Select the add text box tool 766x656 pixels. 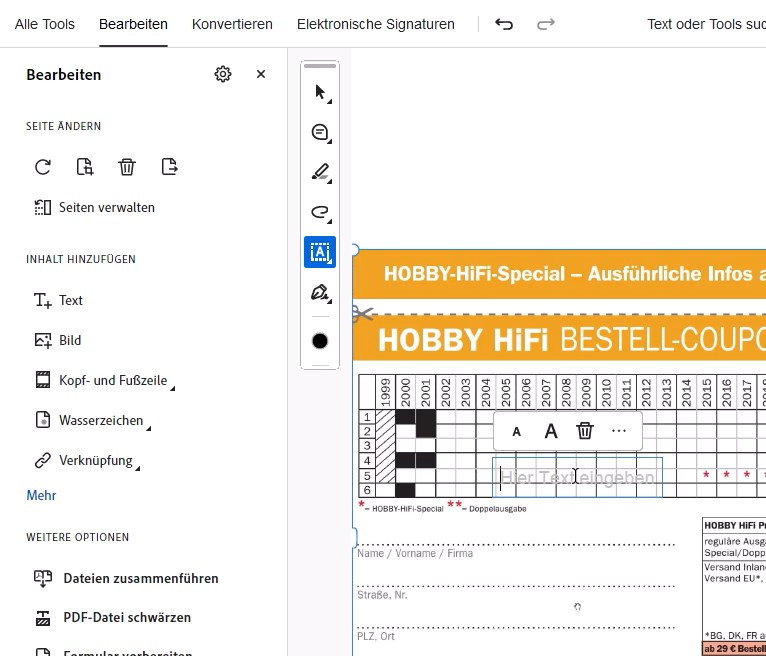pos(320,252)
